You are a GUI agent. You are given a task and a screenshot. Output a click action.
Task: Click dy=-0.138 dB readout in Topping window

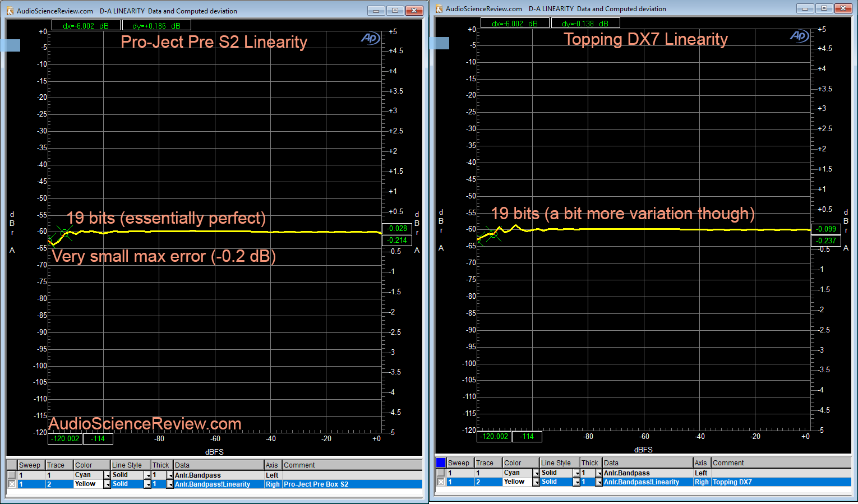coord(585,24)
